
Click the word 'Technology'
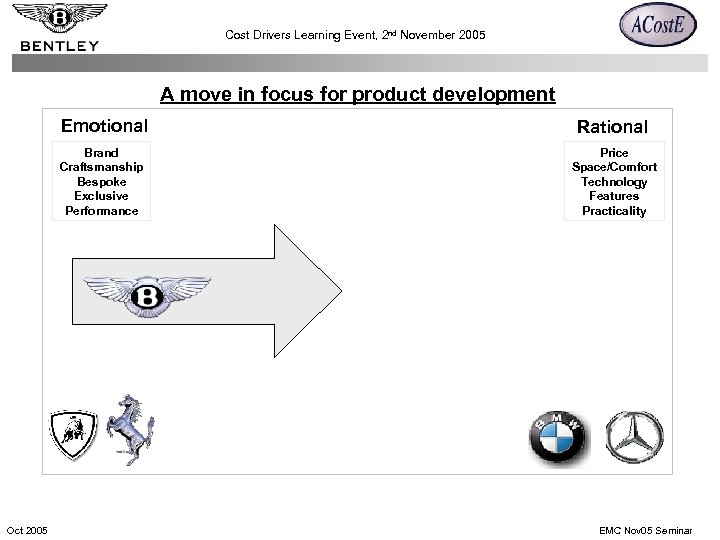[614, 182]
